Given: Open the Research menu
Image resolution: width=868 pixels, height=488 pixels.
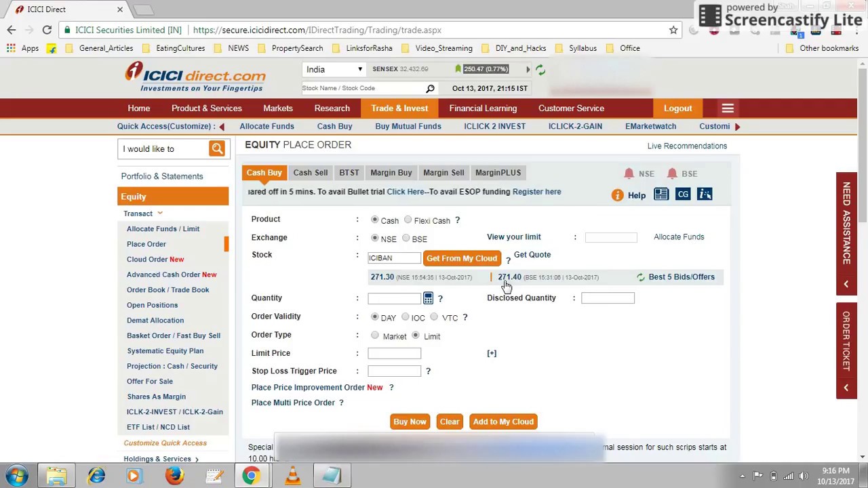Looking at the screenshot, I should click(332, 108).
